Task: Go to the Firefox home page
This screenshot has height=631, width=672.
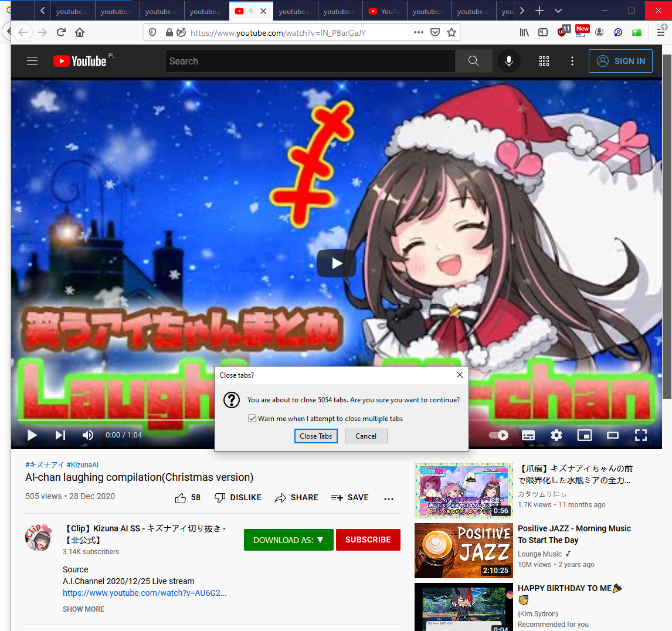Action: pyautogui.click(x=80, y=32)
